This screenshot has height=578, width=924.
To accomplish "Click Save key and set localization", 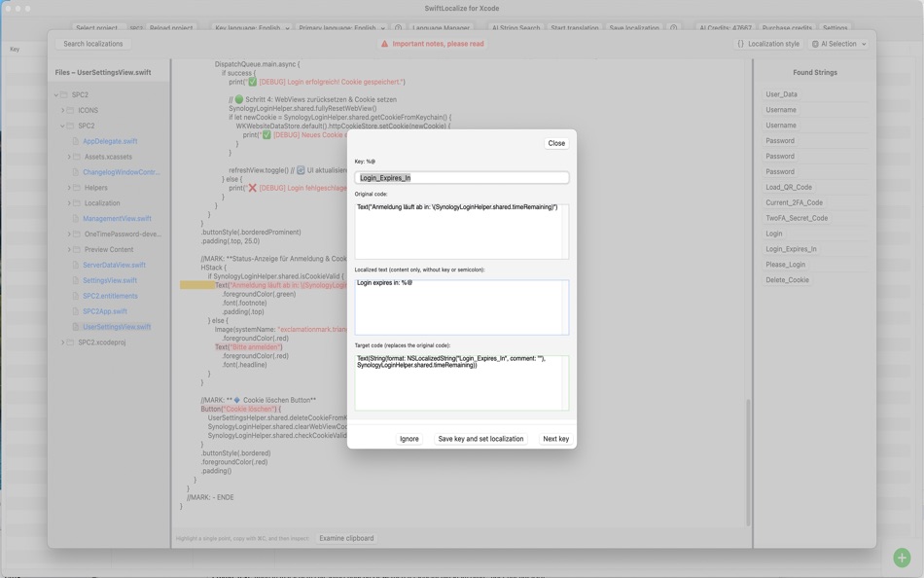I will 480,439.
